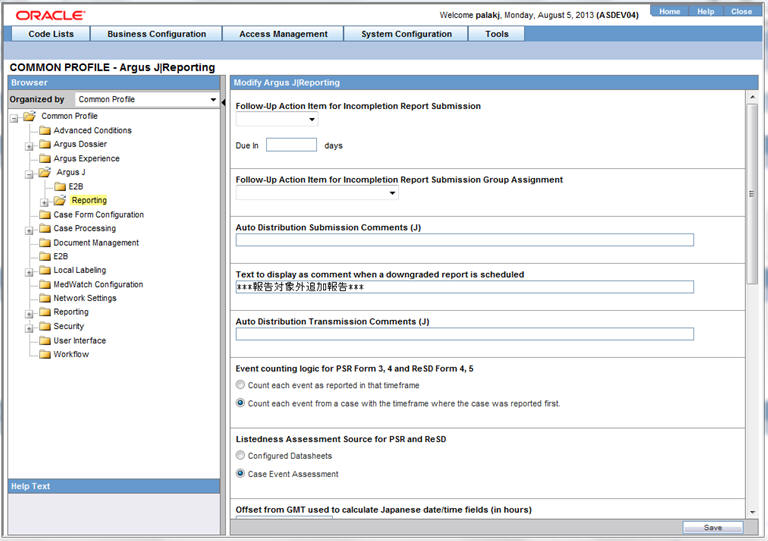The width and height of the screenshot is (768, 541).
Task: Click the highlighted Reporting folder icon under Argus J
Action: (x=60, y=200)
